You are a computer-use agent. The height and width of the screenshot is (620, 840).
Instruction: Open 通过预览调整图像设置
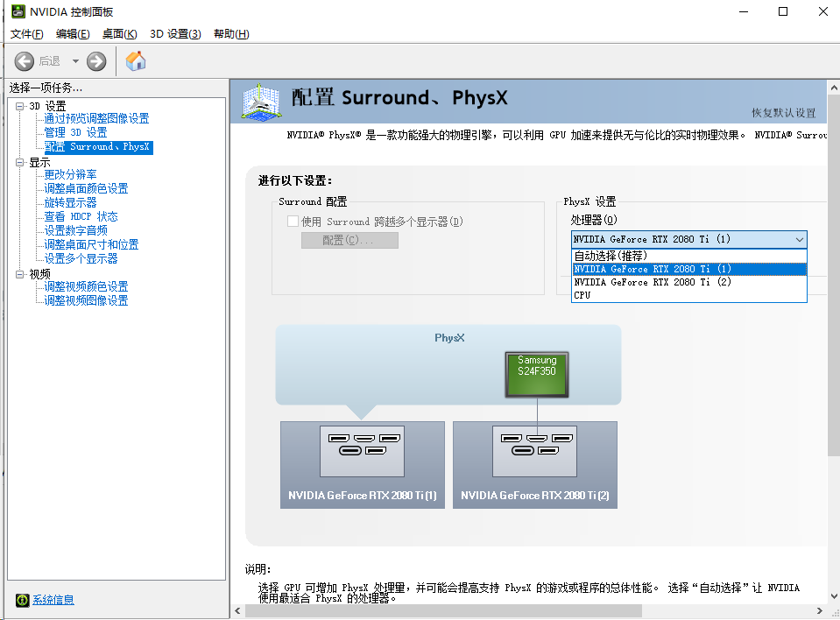(96, 118)
